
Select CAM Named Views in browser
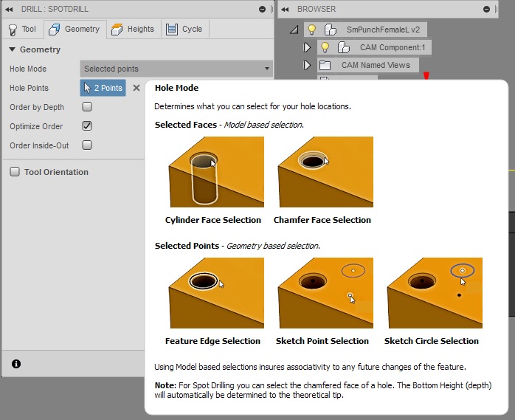point(376,65)
